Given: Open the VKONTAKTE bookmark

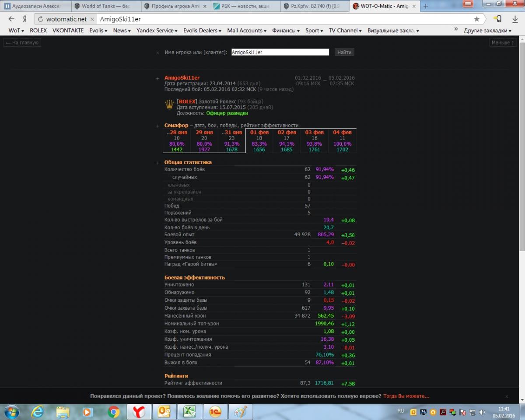Looking at the screenshot, I should coord(68,31).
